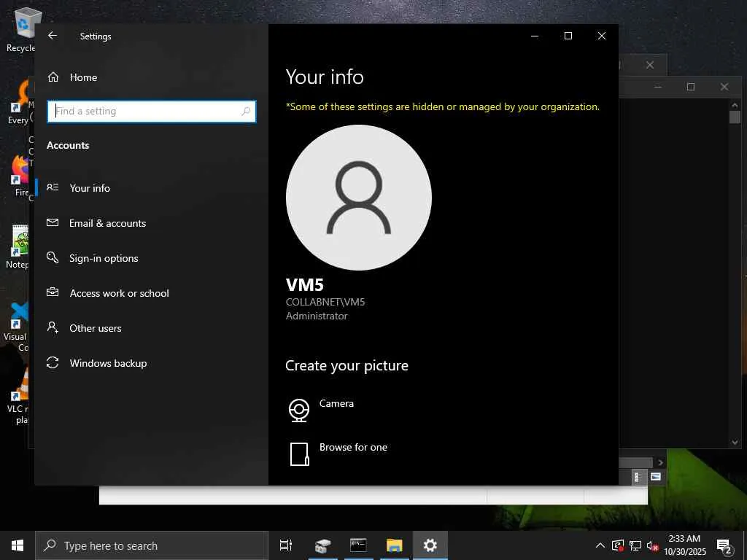Go to Sign-in options
Image resolution: width=747 pixels, height=560 pixels.
click(x=92, y=258)
